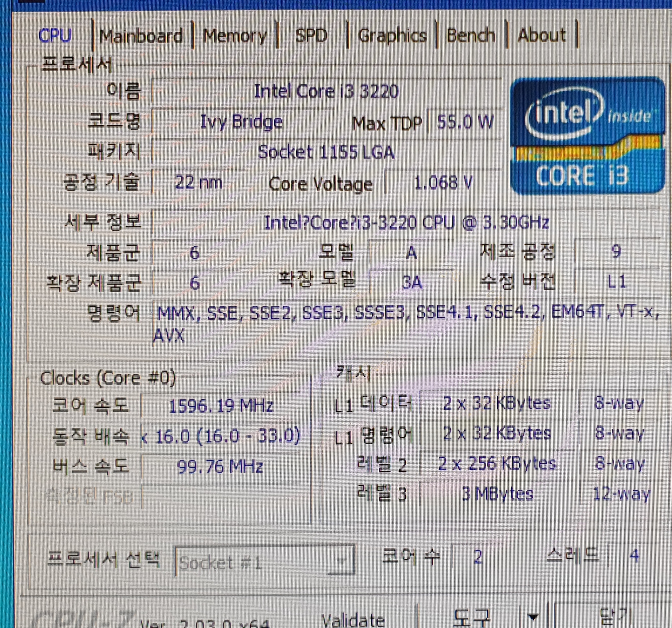672x628 pixels.
Task: Click the 22 nm technology value
Action: point(198,183)
